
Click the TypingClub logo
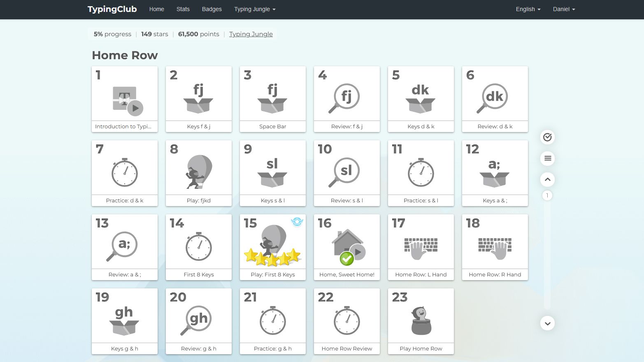pos(112,9)
